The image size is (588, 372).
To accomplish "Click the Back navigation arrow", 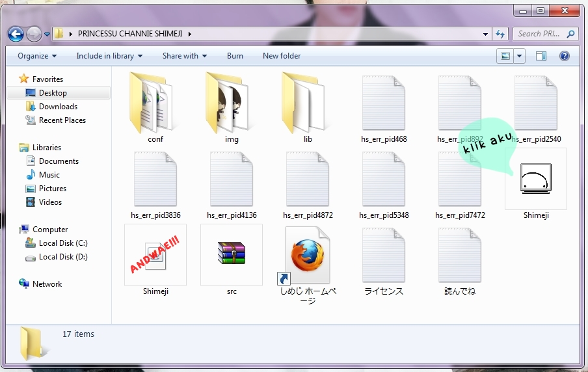I will [x=16, y=34].
